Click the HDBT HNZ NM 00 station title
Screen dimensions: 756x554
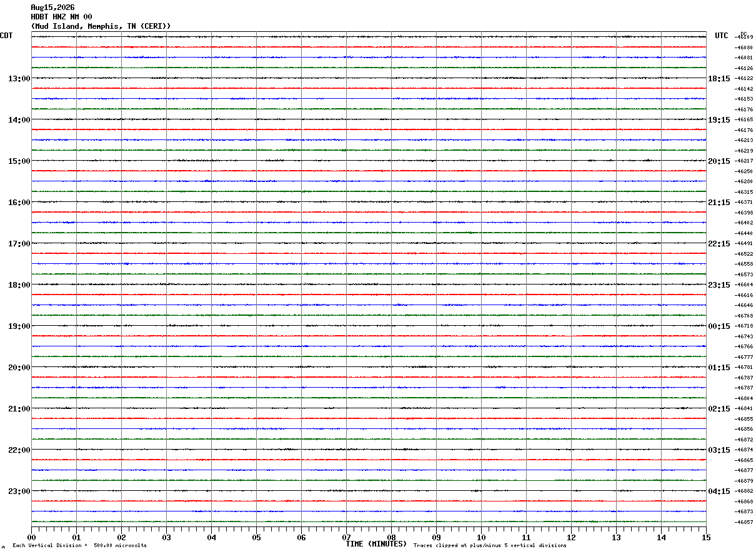click(62, 17)
